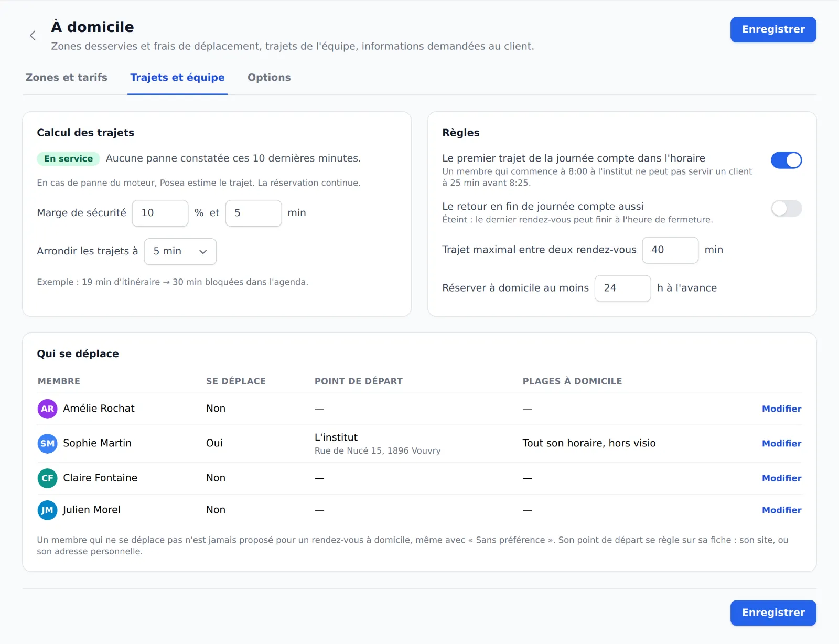Open the Options tab

pyautogui.click(x=269, y=78)
